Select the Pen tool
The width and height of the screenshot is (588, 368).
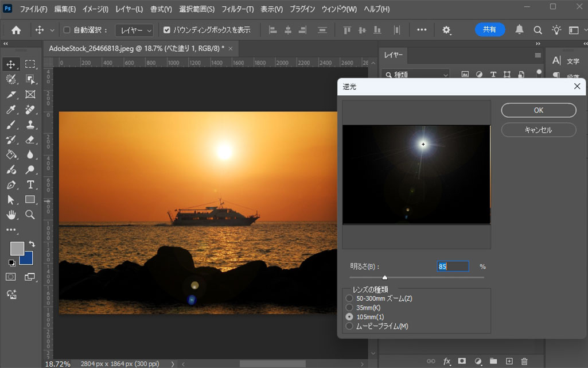(11, 185)
